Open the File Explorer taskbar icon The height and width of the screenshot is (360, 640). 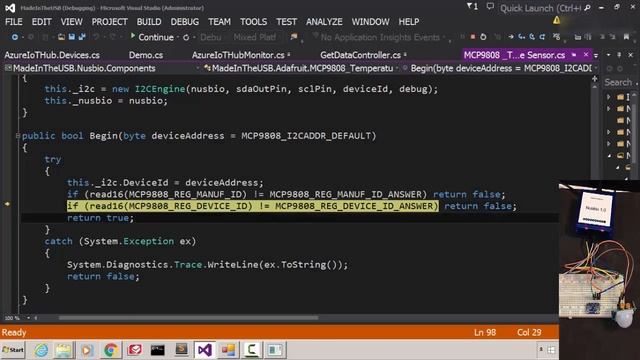click(x=64, y=350)
